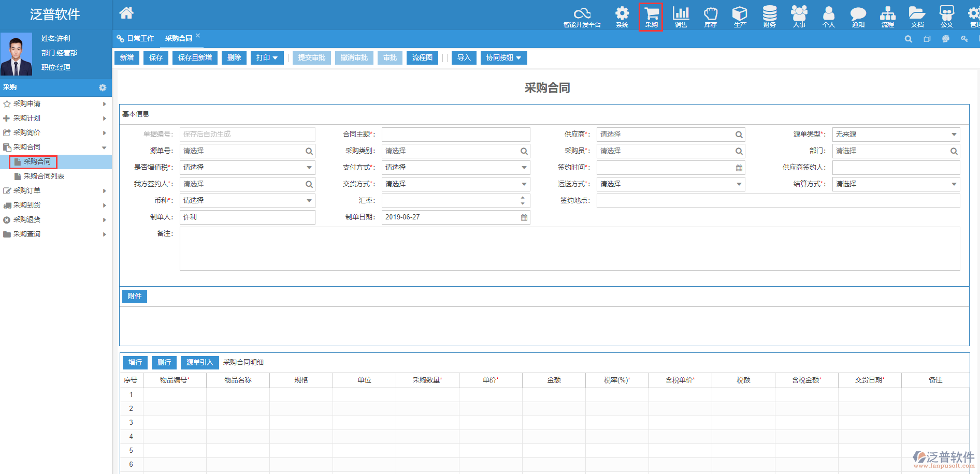Viewport: 980px width, 474px height.
Task: Click the search icon in 供应商 field
Action: (739, 135)
